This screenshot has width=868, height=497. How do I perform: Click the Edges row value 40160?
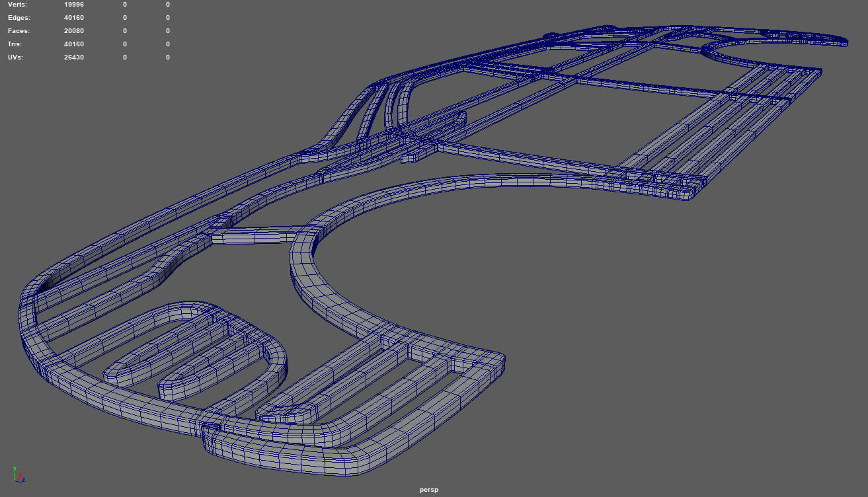point(73,18)
